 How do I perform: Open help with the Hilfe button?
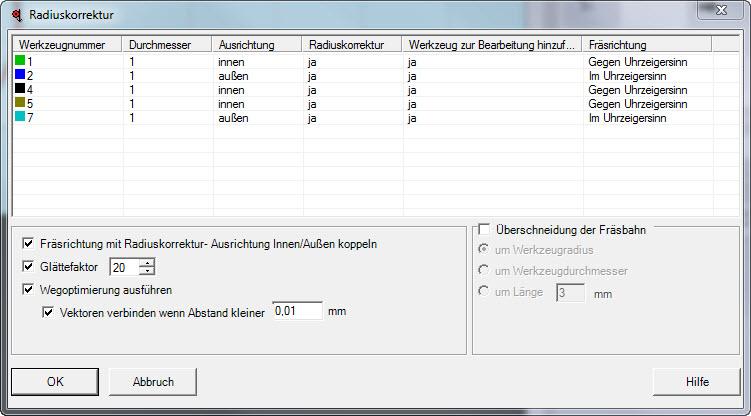pos(696,382)
